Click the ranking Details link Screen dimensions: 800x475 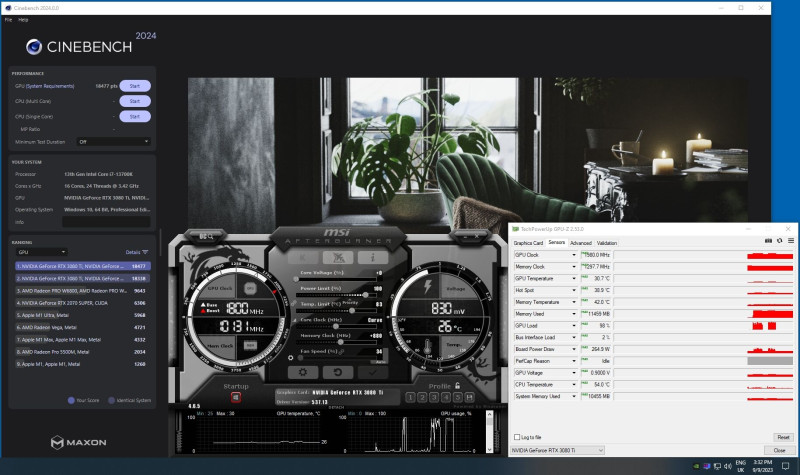point(136,252)
